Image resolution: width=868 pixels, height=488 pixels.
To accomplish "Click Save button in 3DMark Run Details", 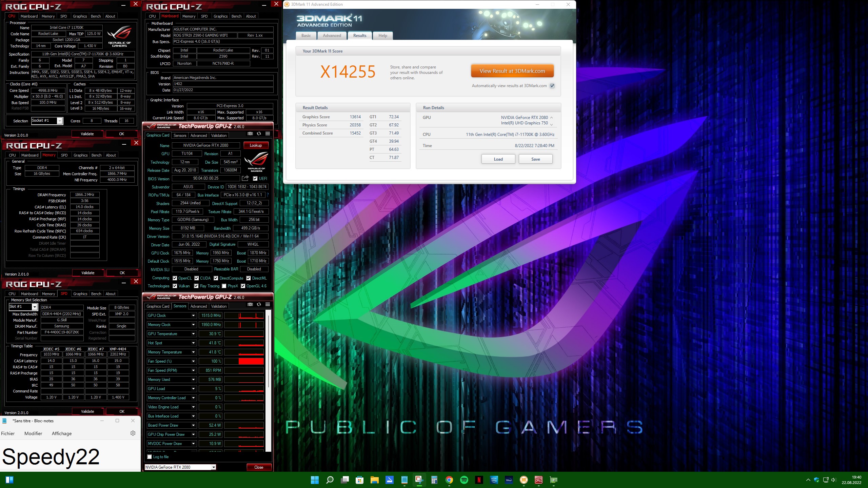I will pos(536,159).
